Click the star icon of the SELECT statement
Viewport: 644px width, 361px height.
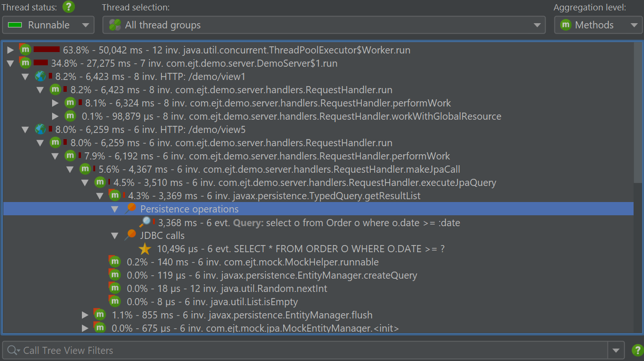[145, 248]
